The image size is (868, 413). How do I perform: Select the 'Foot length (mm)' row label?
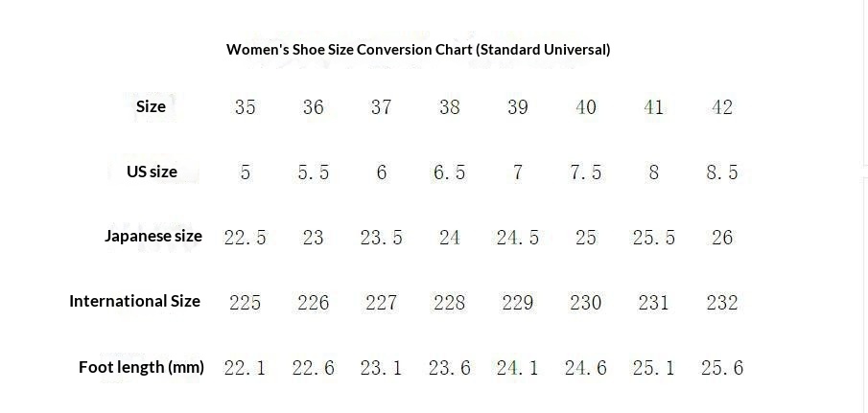pyautogui.click(x=141, y=367)
